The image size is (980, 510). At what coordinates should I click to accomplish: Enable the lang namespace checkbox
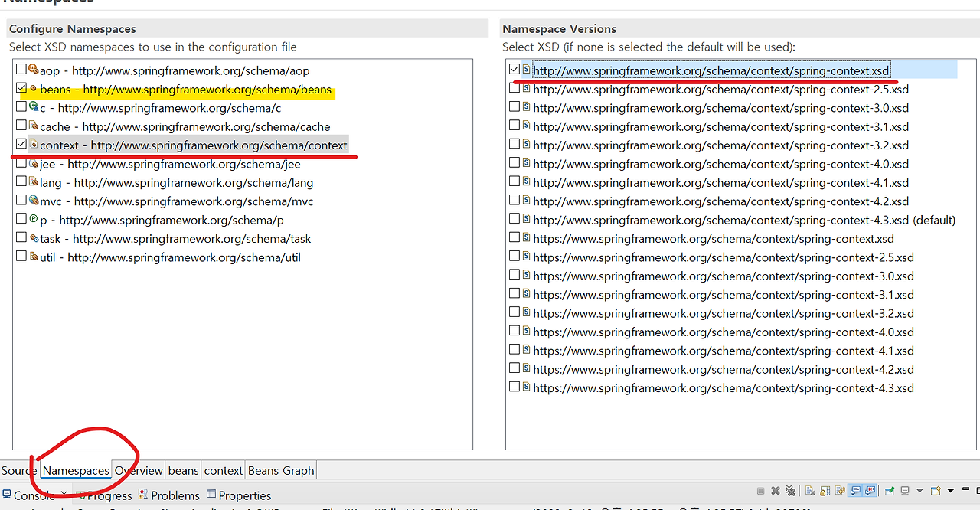[x=21, y=182]
